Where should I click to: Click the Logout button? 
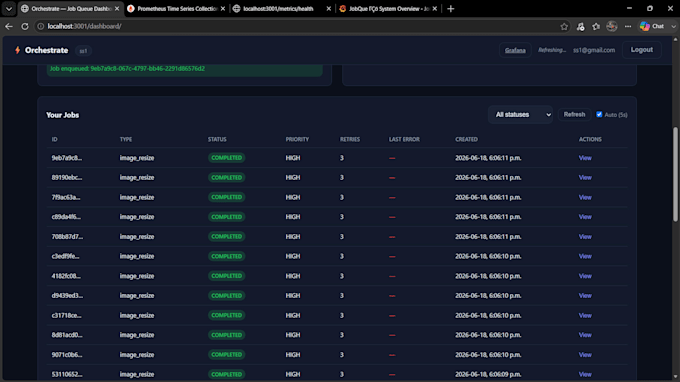point(641,50)
